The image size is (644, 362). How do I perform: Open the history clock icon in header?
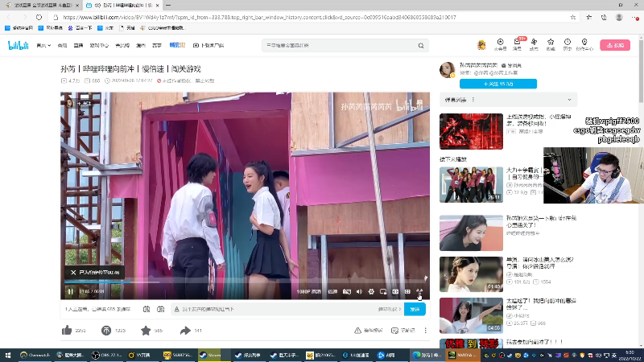click(568, 44)
